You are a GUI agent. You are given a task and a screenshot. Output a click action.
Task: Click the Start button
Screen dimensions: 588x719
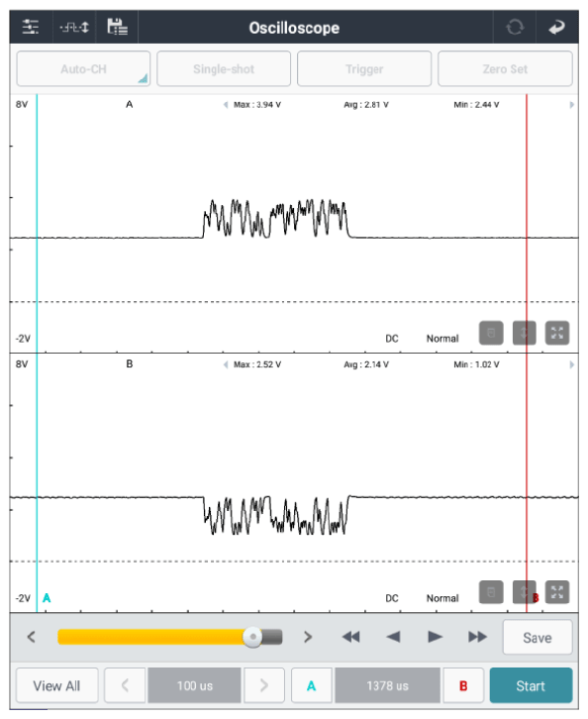click(x=531, y=685)
